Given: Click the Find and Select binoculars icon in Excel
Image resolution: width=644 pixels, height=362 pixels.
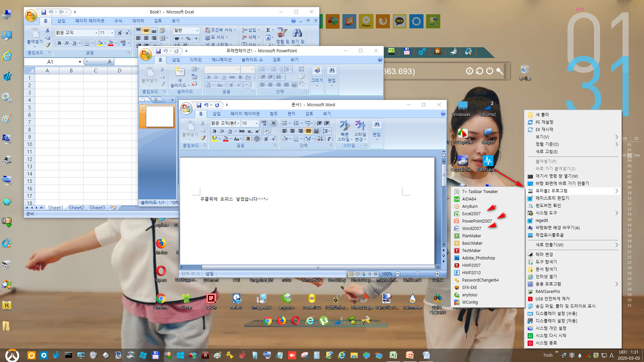Looking at the screenshot, I should [297, 33].
